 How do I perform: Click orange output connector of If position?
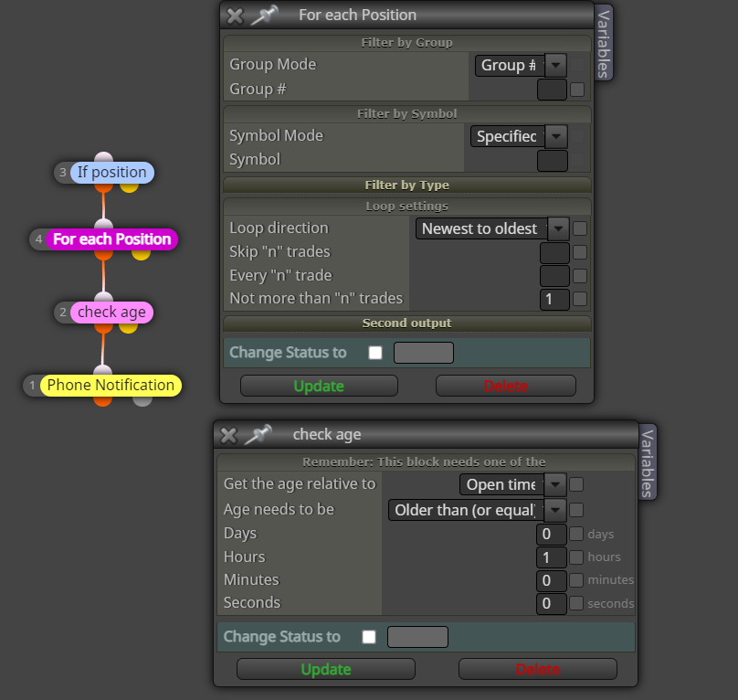(103, 187)
